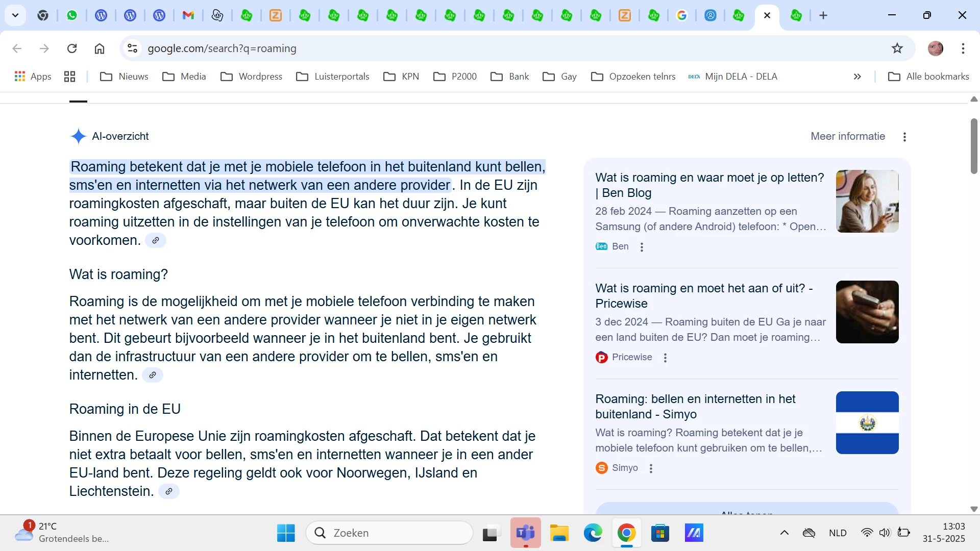Open site information icon beside URL
Image resolution: width=980 pixels, height=551 pixels.
[133, 48]
